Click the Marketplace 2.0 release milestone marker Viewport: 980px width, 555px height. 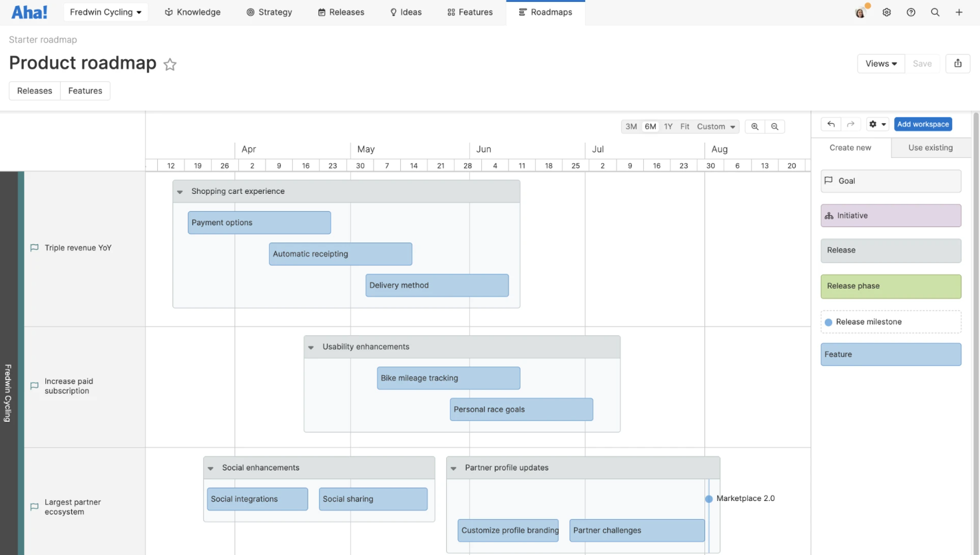[x=707, y=498]
